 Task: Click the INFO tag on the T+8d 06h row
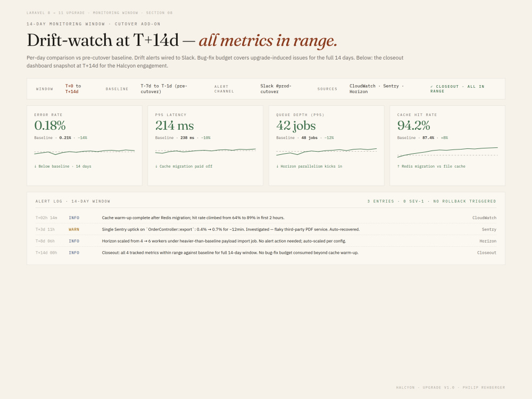74,241
